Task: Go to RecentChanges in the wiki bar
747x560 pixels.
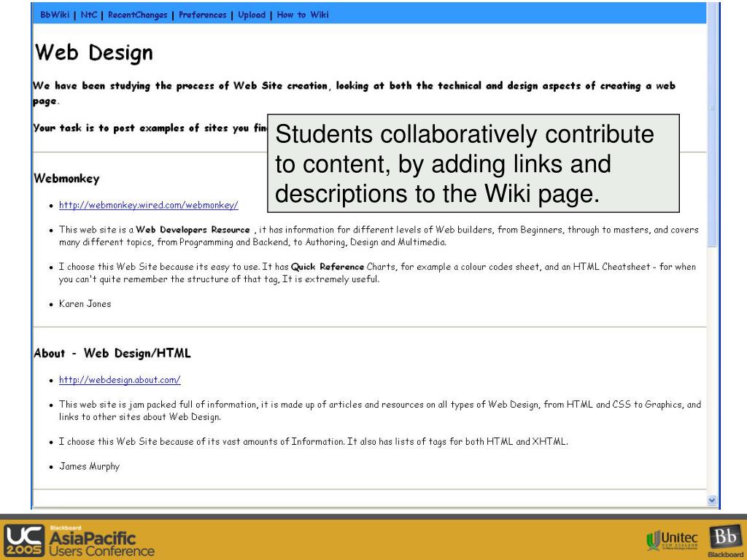Action: point(138,15)
